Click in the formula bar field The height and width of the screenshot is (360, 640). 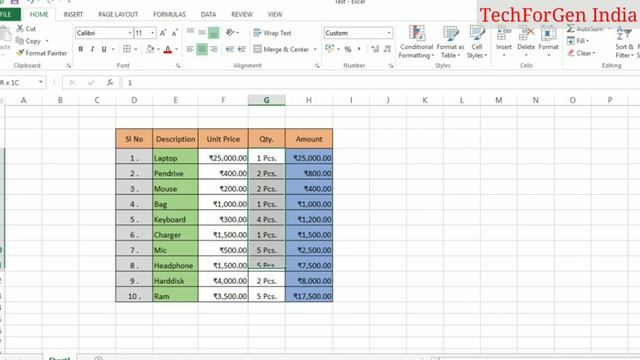380,82
